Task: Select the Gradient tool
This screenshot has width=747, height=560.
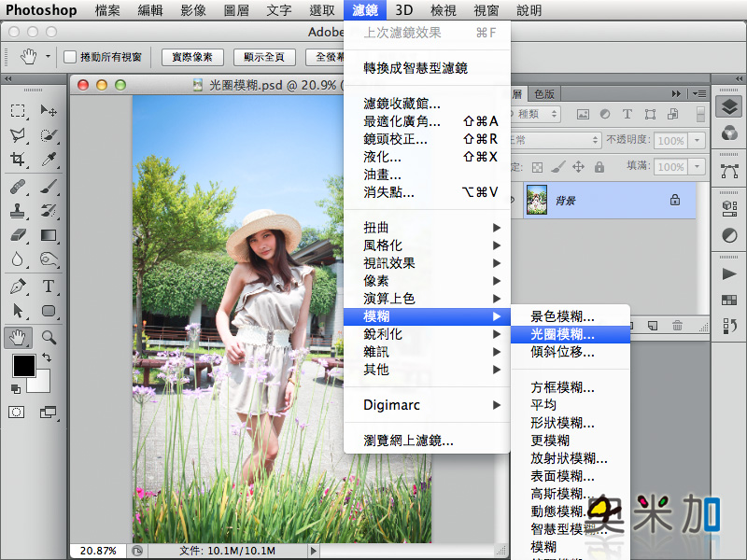Action: point(49,235)
